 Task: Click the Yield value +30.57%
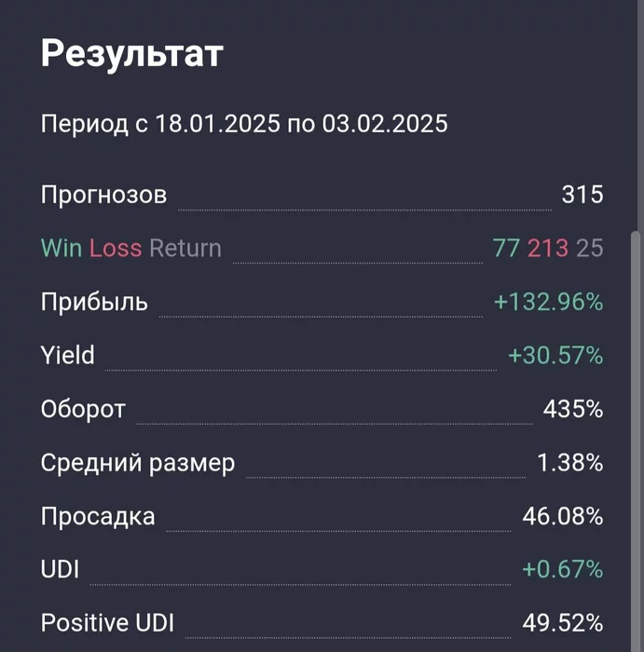[x=555, y=356]
